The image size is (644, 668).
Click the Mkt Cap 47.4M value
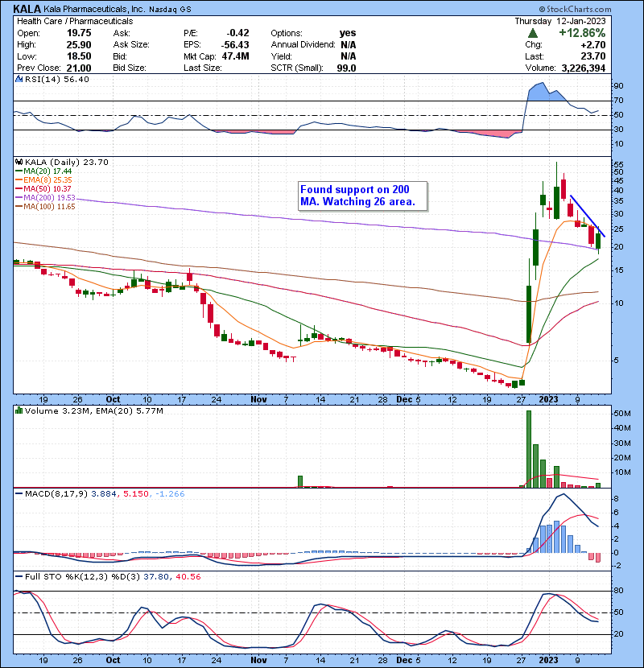click(x=235, y=56)
